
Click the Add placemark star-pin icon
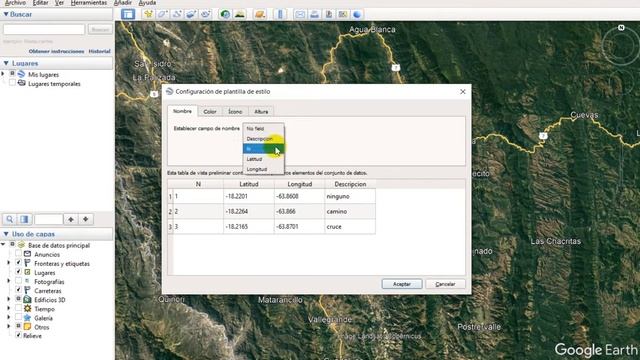point(148,14)
